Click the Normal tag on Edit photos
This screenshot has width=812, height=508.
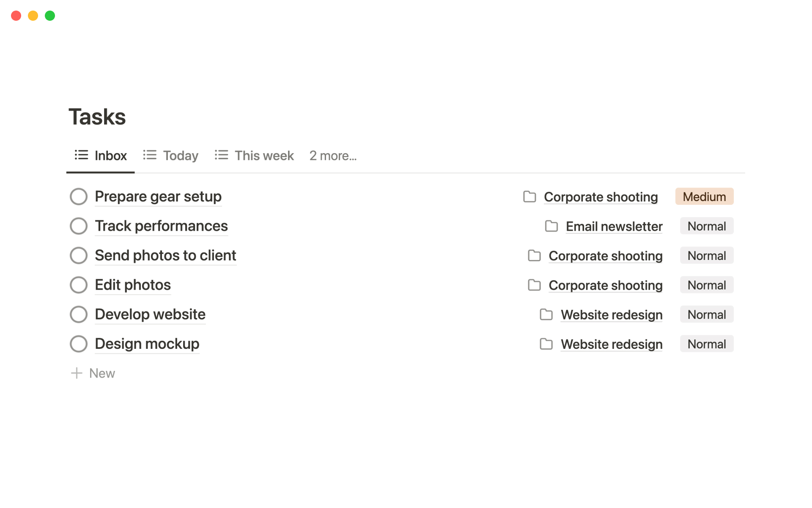click(x=706, y=285)
